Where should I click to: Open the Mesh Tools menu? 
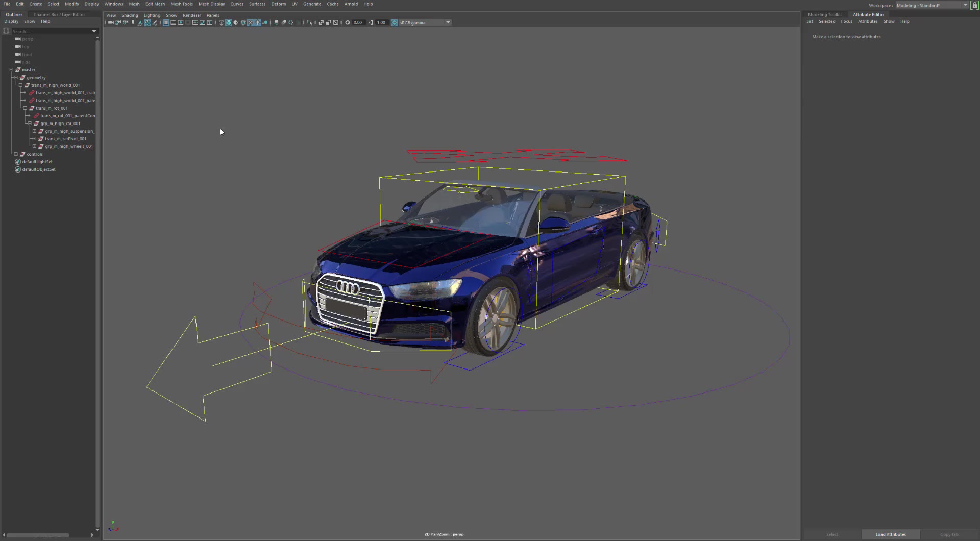[x=182, y=4]
